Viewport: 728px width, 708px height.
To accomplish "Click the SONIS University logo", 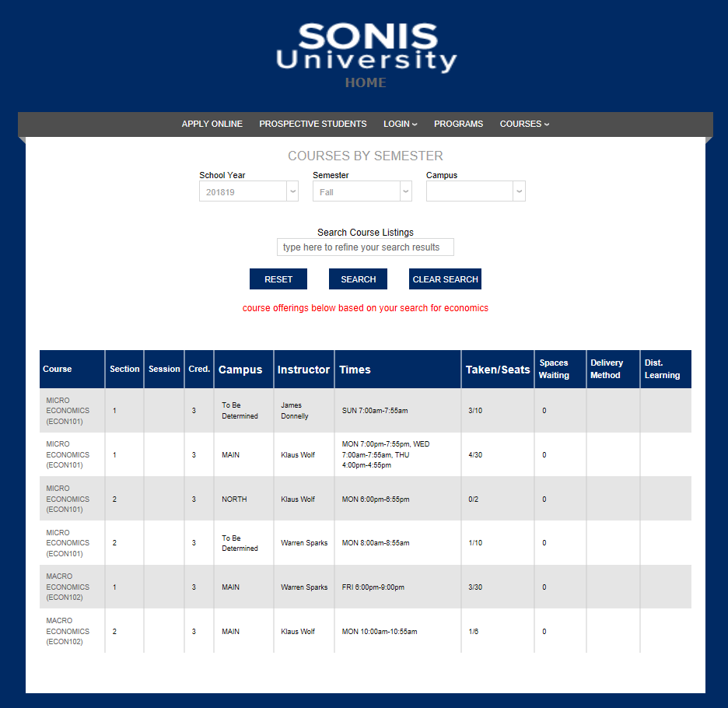I will (366, 47).
